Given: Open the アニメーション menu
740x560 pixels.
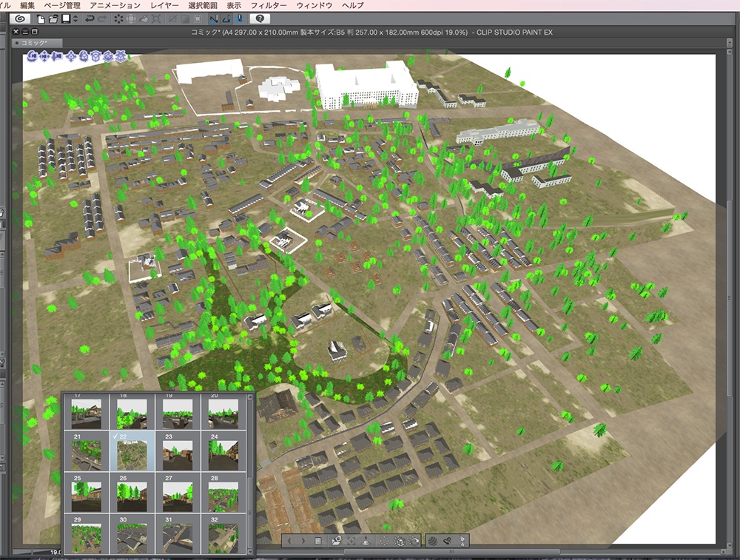Looking at the screenshot, I should (x=115, y=5).
